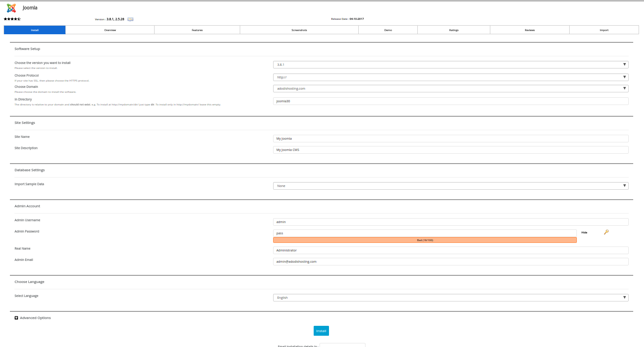
Task: Expand Advanced Options plus icon
Action: click(16, 318)
